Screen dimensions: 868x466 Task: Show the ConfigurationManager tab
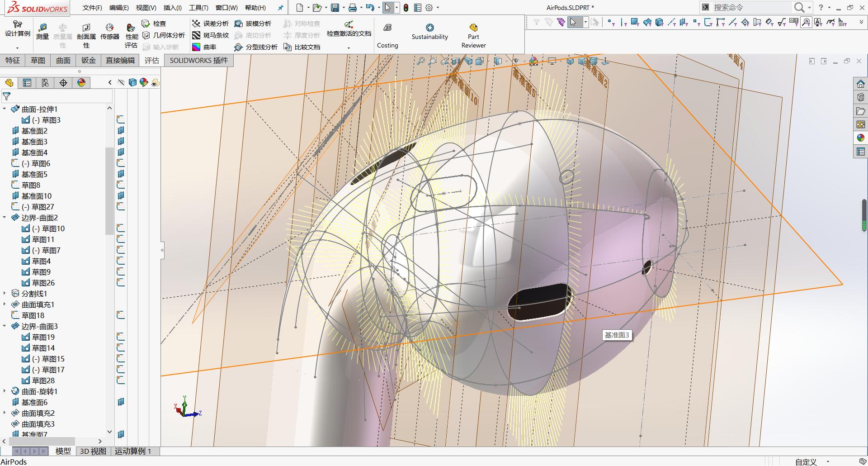tap(45, 83)
